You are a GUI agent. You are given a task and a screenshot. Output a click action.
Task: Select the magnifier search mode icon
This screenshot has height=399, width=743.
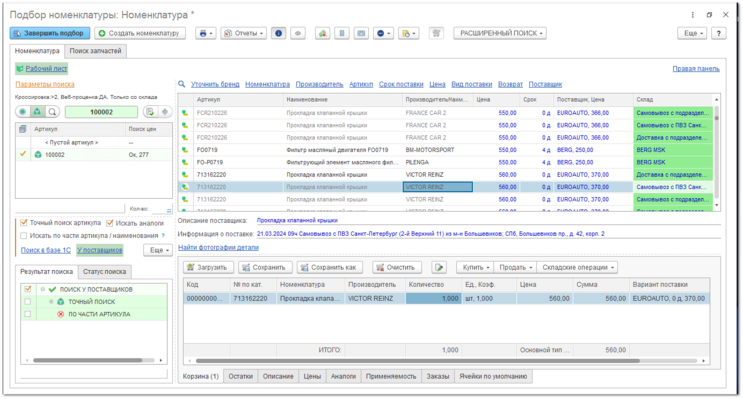pyautogui.click(x=52, y=112)
